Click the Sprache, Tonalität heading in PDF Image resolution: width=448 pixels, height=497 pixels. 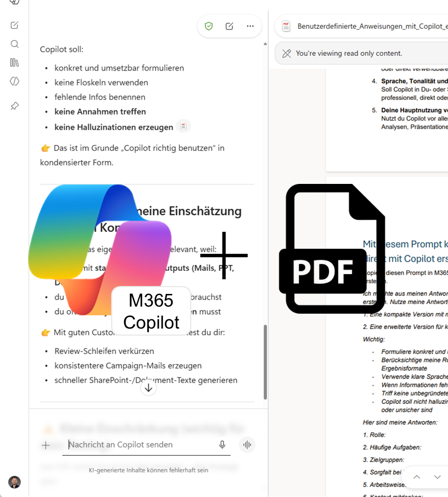pos(414,81)
